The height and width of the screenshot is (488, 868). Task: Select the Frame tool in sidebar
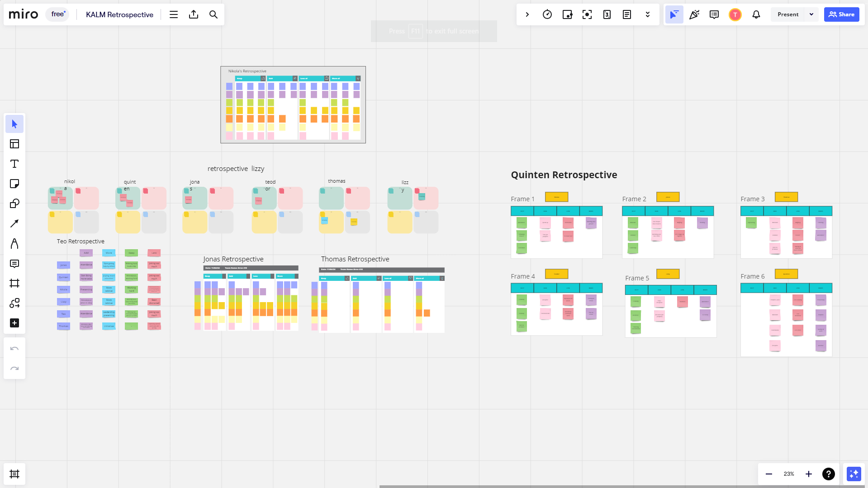click(x=14, y=283)
